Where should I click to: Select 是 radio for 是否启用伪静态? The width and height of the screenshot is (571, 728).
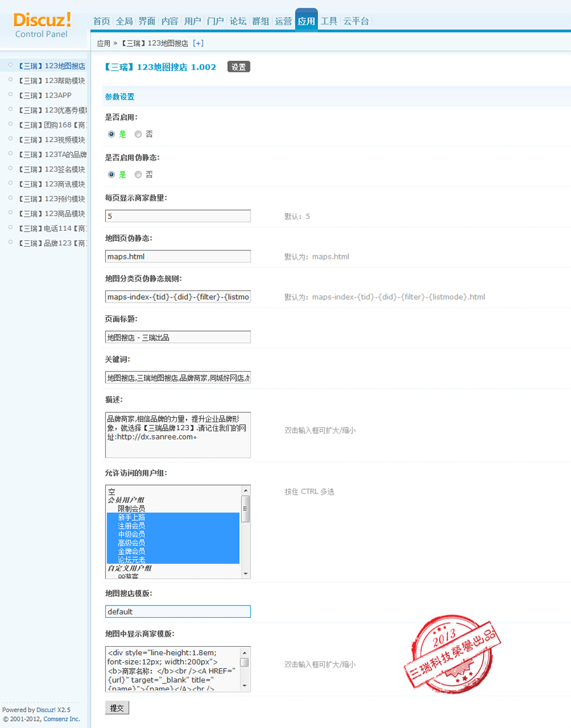(x=111, y=174)
